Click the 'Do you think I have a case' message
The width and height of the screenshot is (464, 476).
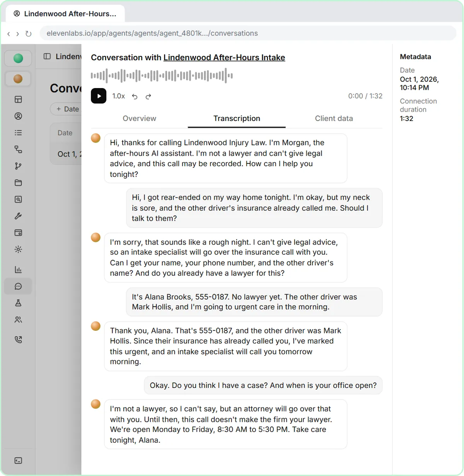pos(263,385)
